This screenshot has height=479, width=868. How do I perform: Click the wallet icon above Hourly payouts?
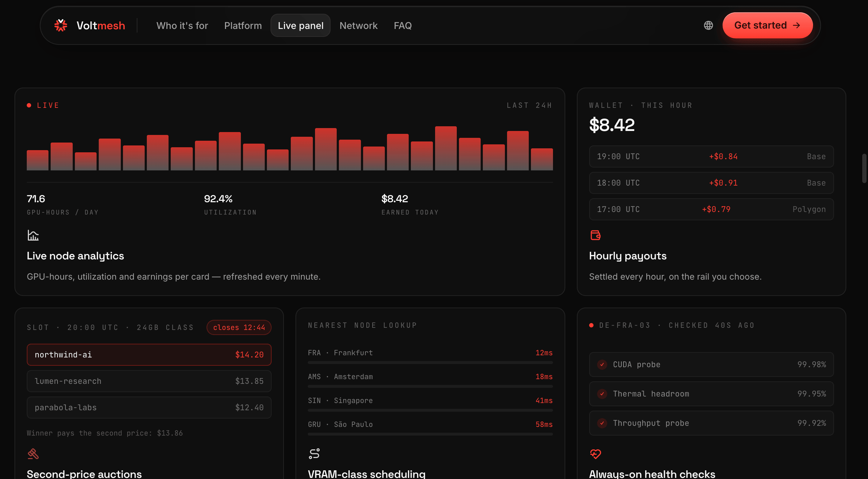[595, 235]
